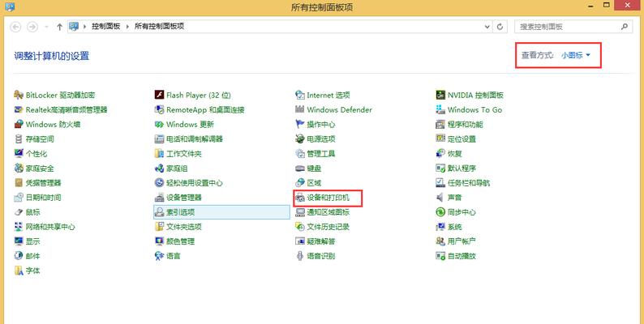Open the 操作中心 flag icon

click(x=300, y=124)
